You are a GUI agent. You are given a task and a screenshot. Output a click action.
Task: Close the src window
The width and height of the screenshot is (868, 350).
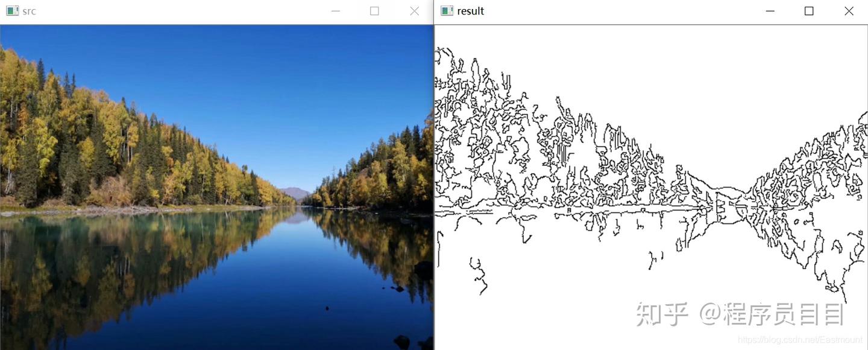pos(414,11)
